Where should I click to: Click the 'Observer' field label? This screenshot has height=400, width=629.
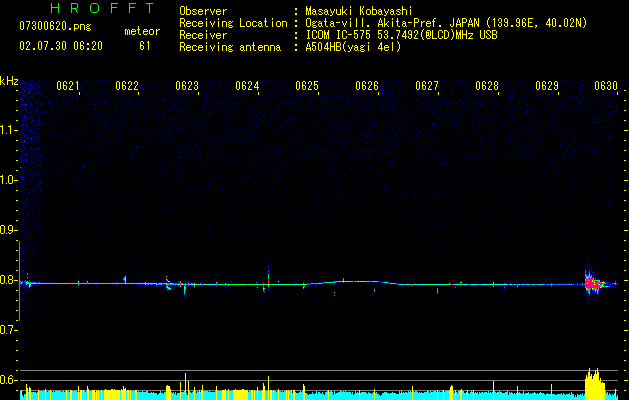[x=203, y=11]
